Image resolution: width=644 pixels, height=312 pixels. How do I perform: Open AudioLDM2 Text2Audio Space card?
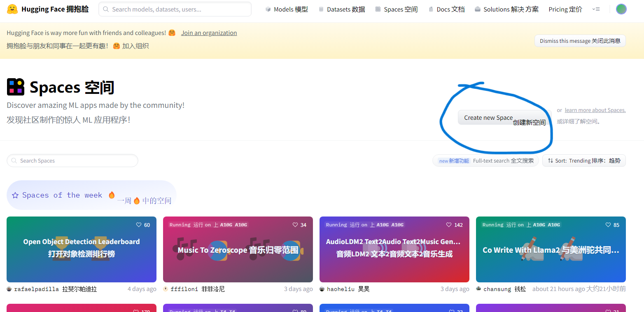[394, 249]
